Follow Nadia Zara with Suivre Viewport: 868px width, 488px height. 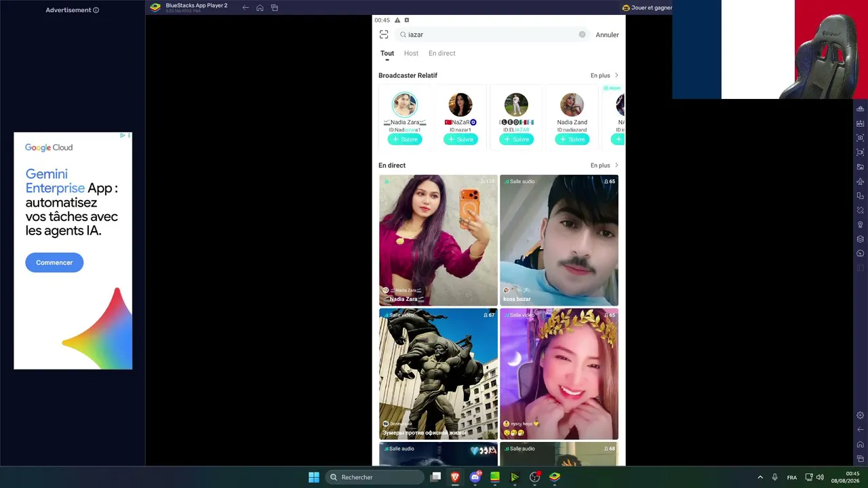click(x=405, y=140)
